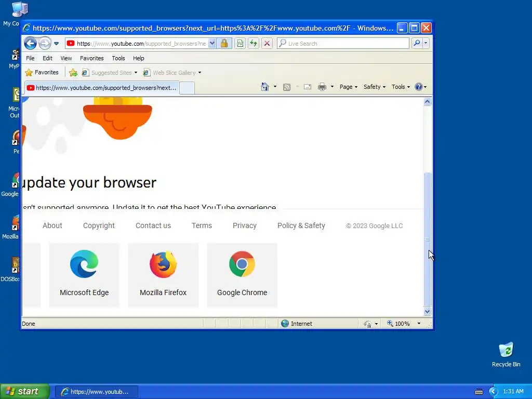
Task: Click the Internet Explorer taskbar button
Action: click(x=96, y=392)
